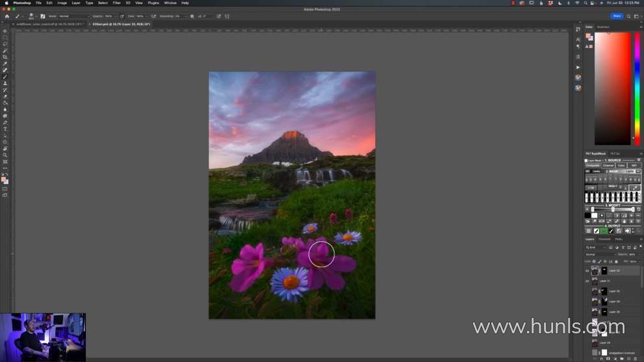644x362 pixels.
Task: Open the brush blending Mode dropdown
Action: point(73,16)
